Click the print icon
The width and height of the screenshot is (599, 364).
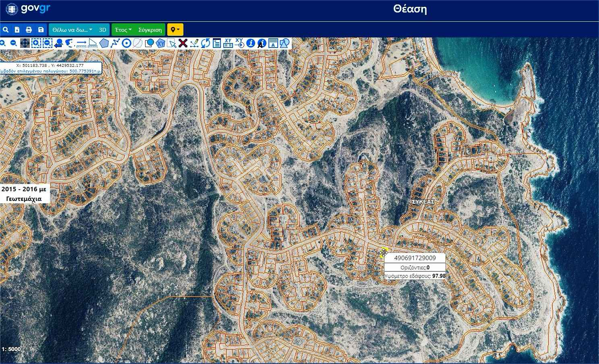[29, 30]
